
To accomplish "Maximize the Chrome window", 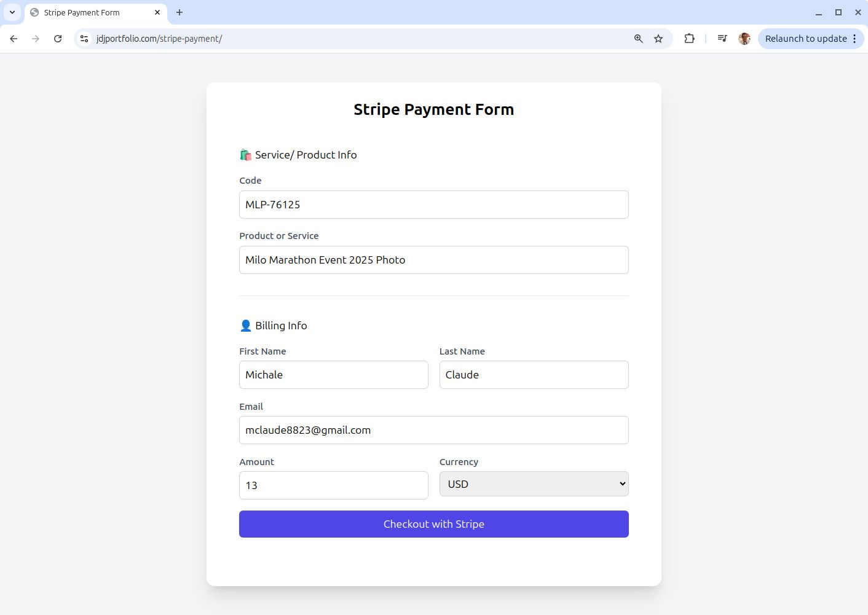I will point(838,12).
